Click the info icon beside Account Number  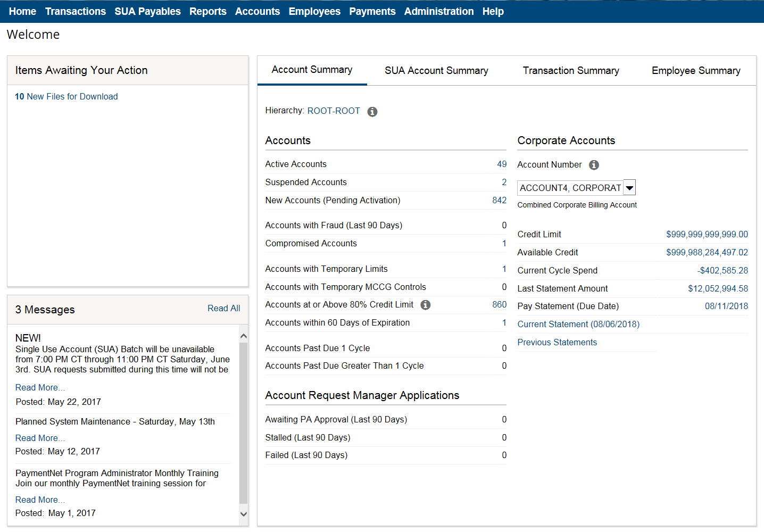[x=594, y=165]
